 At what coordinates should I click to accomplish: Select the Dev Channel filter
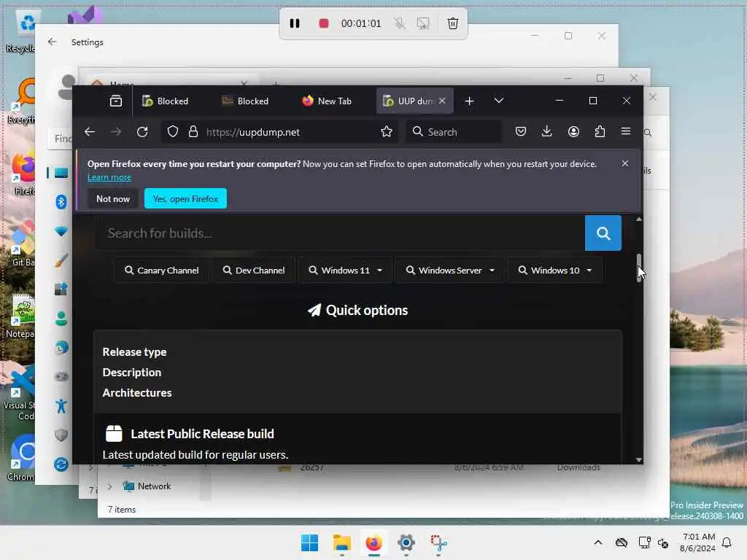[x=254, y=270]
